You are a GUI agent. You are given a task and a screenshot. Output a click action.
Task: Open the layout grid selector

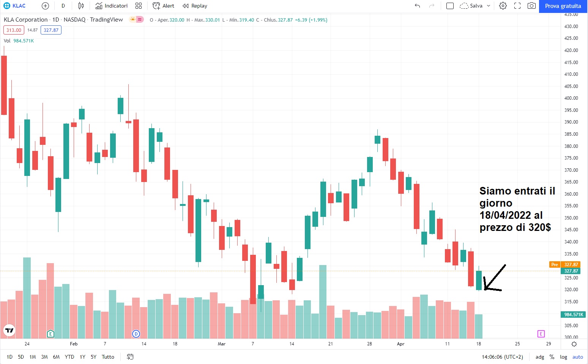pos(139,6)
